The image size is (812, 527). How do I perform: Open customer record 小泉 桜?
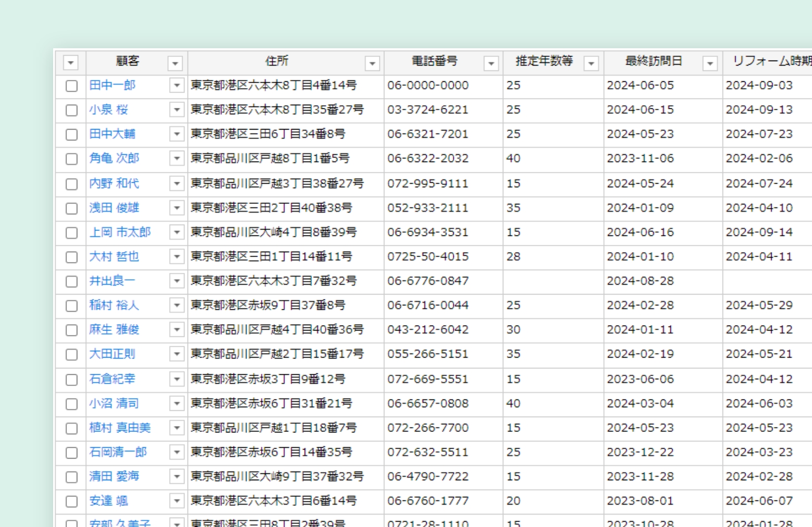(108, 109)
